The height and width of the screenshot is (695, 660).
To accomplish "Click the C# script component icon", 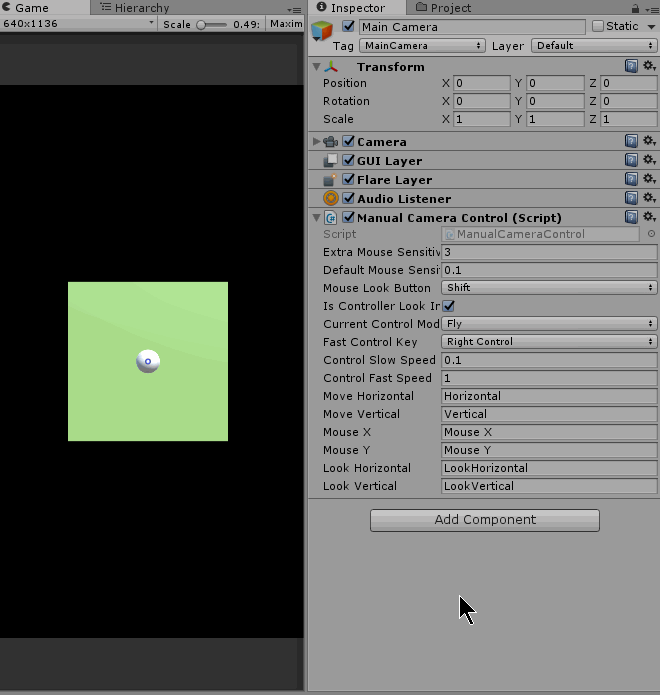I will [x=331, y=218].
